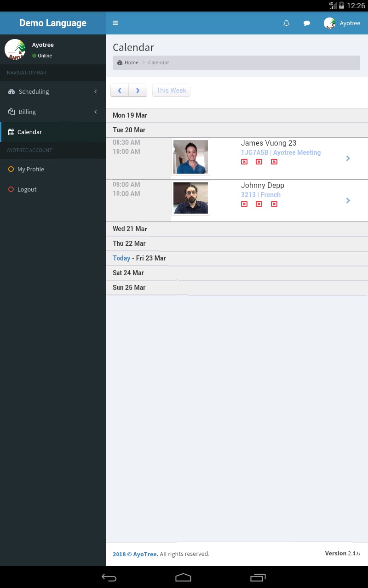
Task: Click third red X icon for James Vuong
Action: click(x=274, y=162)
